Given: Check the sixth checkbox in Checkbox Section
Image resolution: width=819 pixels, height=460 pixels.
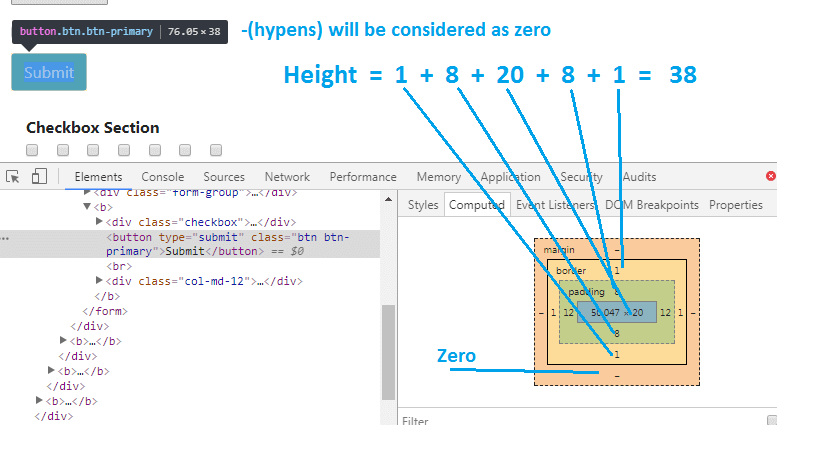Looking at the screenshot, I should (x=185, y=150).
